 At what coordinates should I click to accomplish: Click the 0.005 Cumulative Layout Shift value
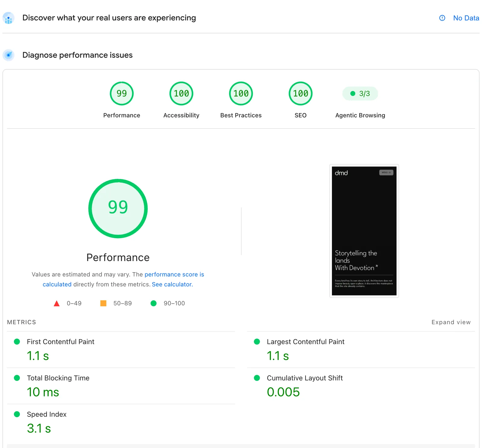click(283, 392)
